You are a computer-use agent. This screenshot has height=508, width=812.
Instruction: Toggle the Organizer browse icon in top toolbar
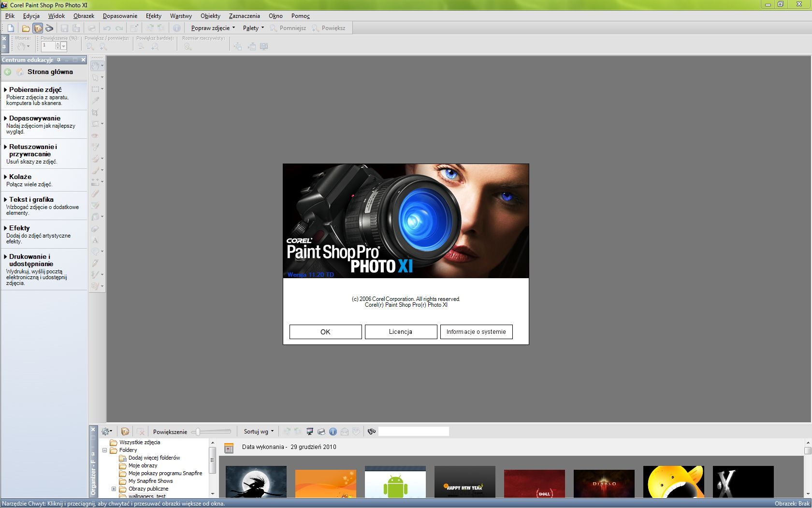coord(38,28)
